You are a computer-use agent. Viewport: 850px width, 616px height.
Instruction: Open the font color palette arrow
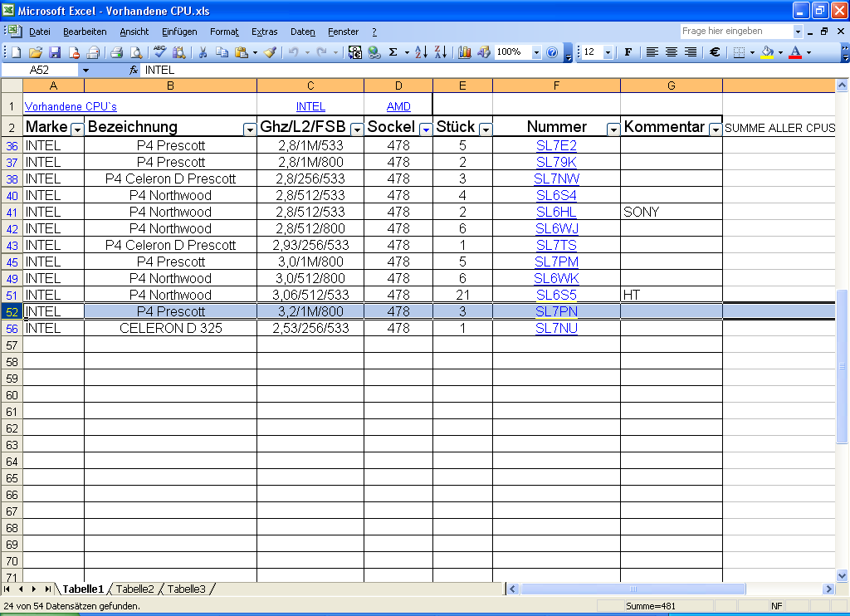click(808, 52)
